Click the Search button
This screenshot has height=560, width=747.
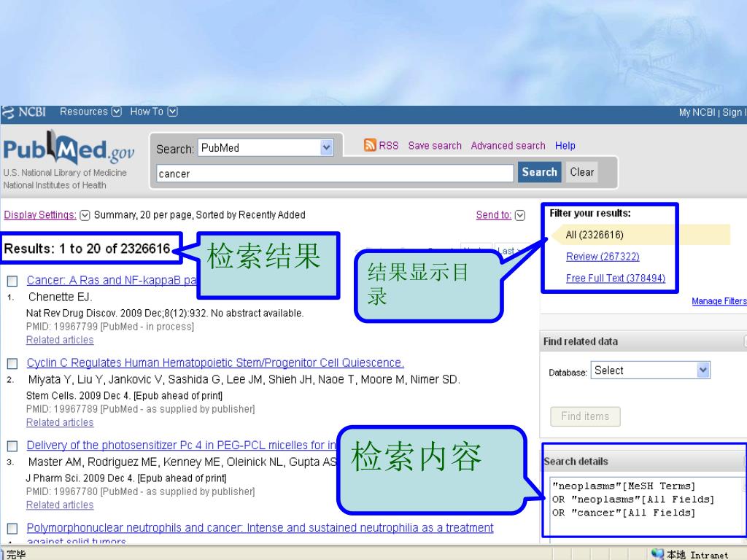539,172
